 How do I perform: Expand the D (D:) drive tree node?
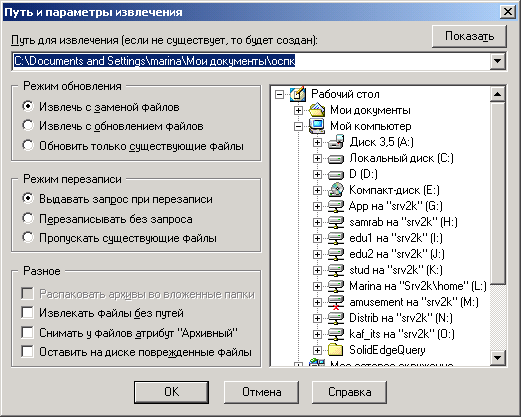coord(317,174)
